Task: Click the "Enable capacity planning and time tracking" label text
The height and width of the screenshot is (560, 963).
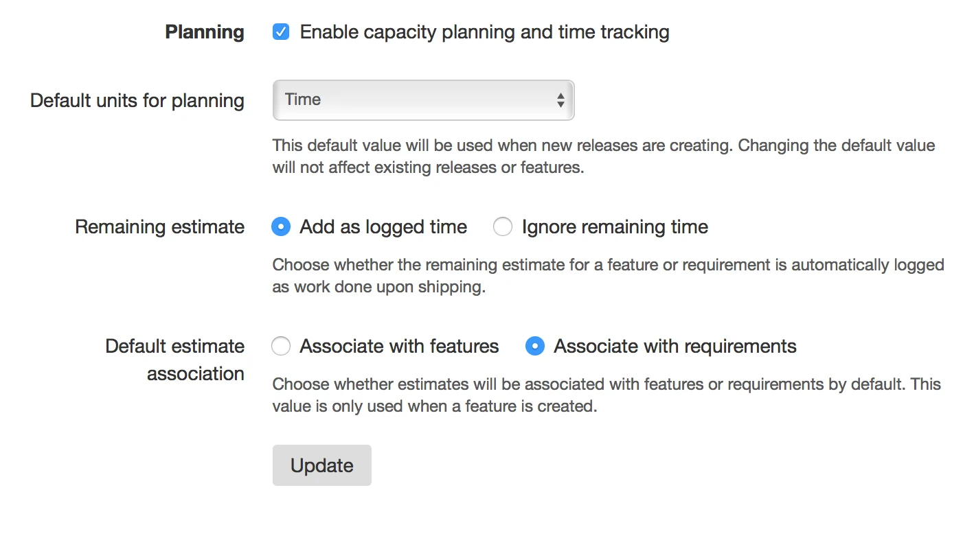Action: 484,32
